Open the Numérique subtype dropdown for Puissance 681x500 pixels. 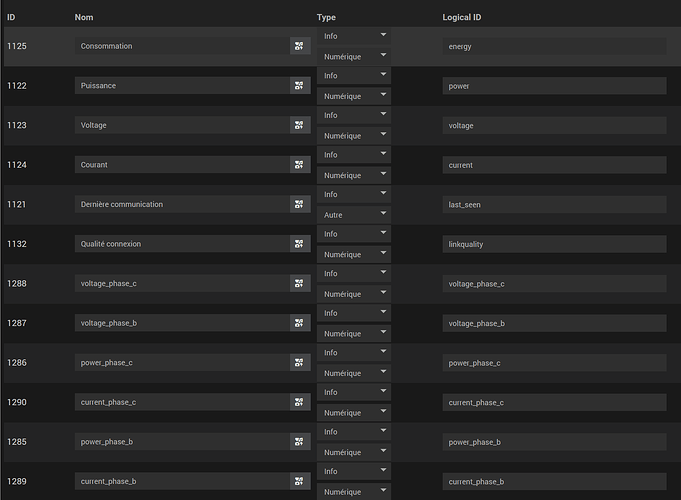(353, 96)
